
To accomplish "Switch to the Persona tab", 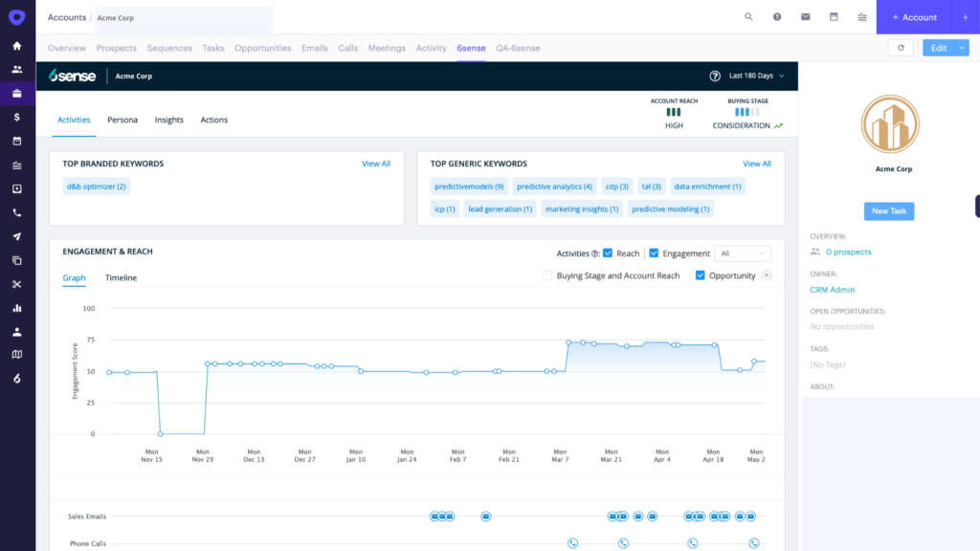I will (122, 120).
